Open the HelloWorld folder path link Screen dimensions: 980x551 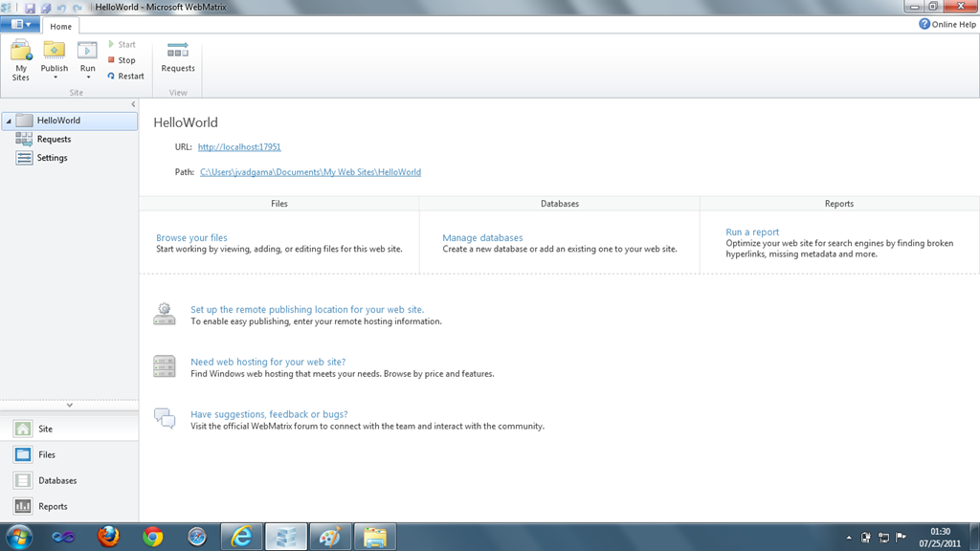point(311,172)
